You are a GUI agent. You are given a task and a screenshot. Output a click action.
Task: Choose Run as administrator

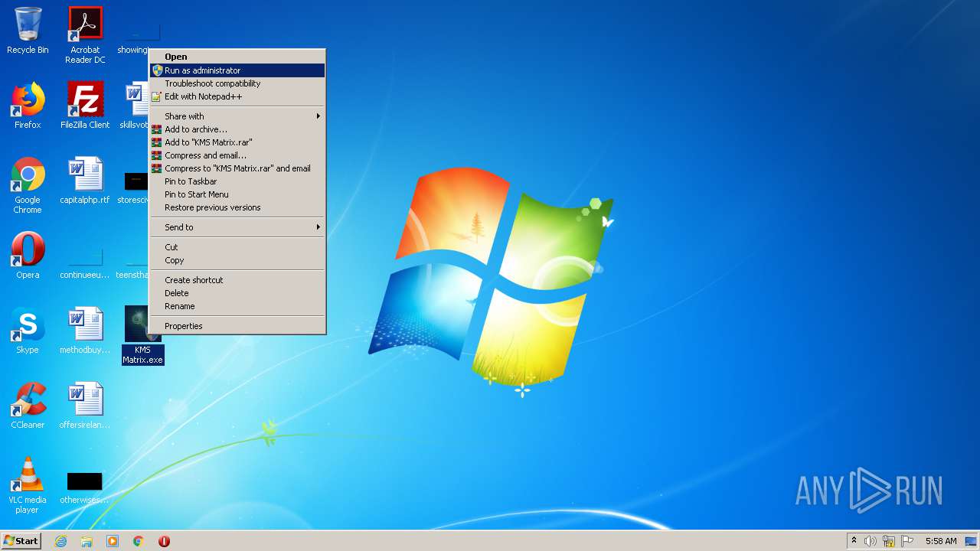tap(237, 70)
